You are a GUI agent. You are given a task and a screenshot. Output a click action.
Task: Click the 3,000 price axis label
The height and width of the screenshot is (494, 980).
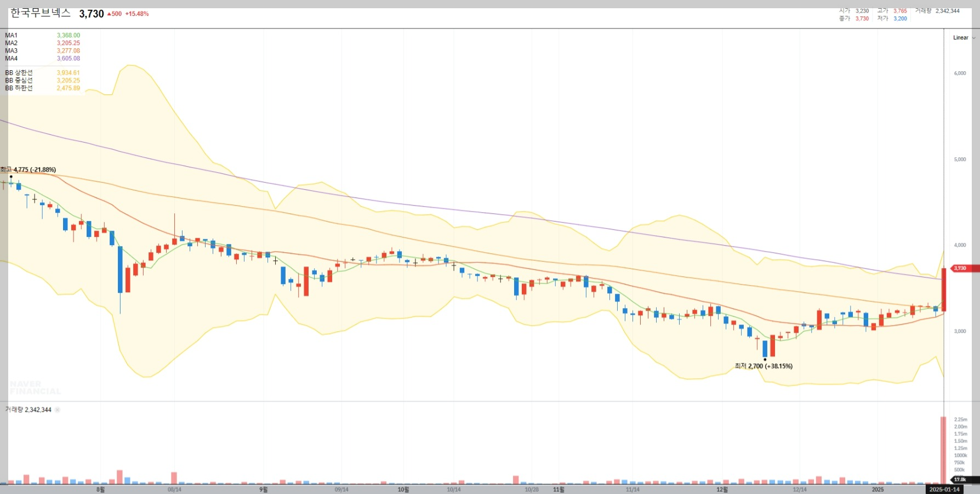pyautogui.click(x=960, y=331)
